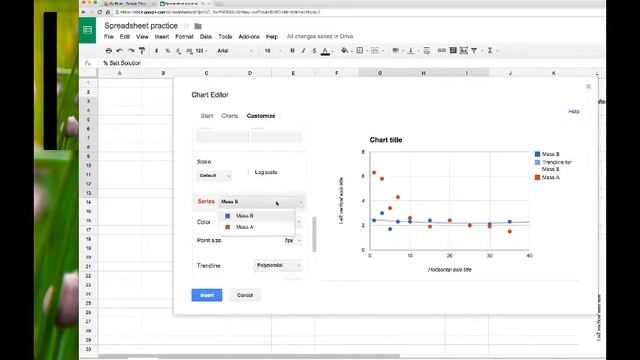The width and height of the screenshot is (640, 360).
Task: Click the Redo arrow in toolbar
Action: point(131,51)
